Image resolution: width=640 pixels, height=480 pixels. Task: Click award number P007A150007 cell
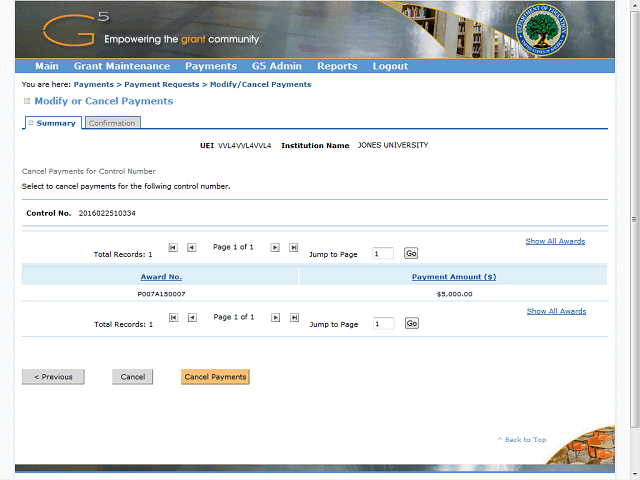(161, 294)
